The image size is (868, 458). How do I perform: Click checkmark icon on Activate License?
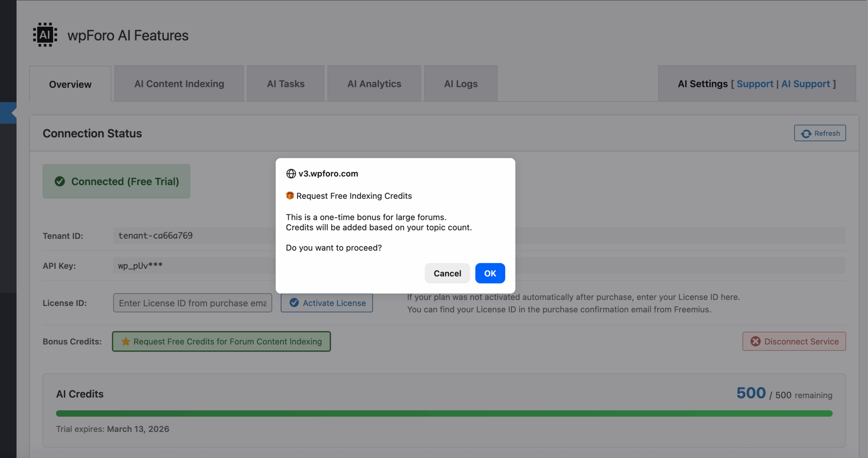click(294, 303)
